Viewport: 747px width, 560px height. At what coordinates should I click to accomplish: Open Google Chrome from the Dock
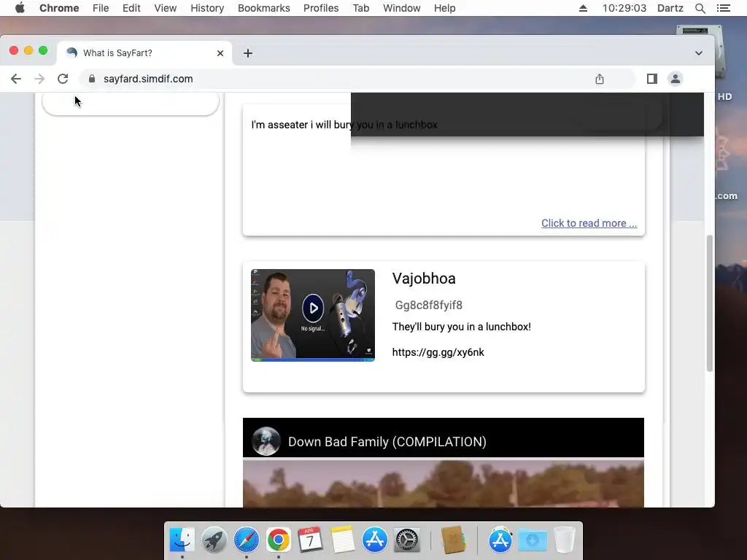278,540
